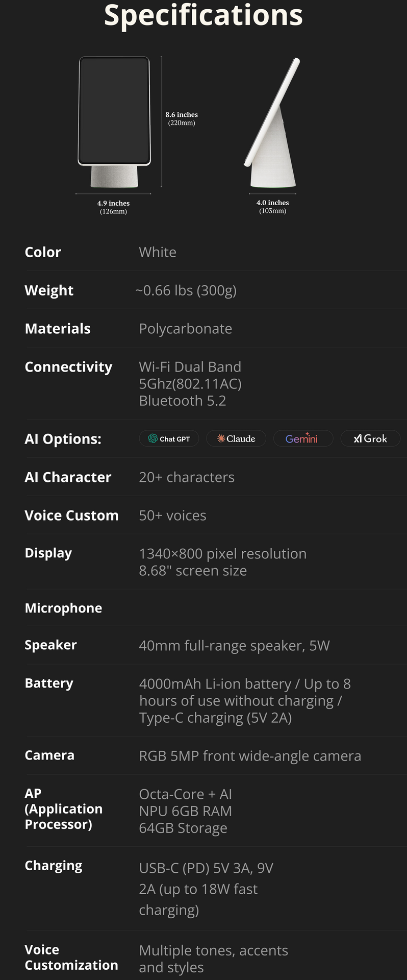Click the White color value
Image resolution: width=407 pixels, height=980 pixels.
[x=158, y=252]
